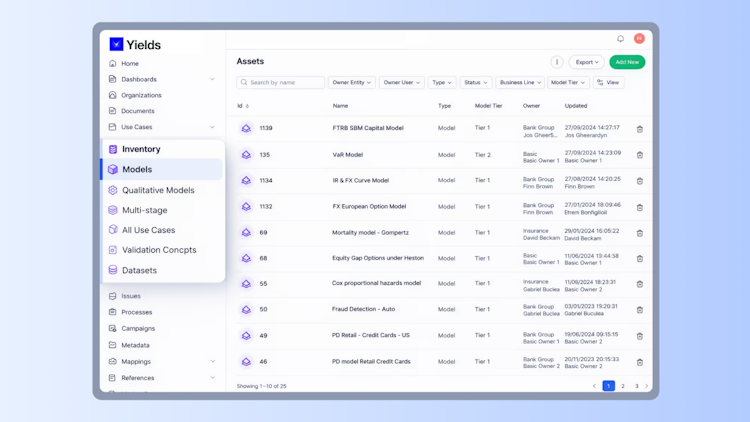Go to previous page arrow
Viewport: 750px width, 422px height.
(595, 386)
